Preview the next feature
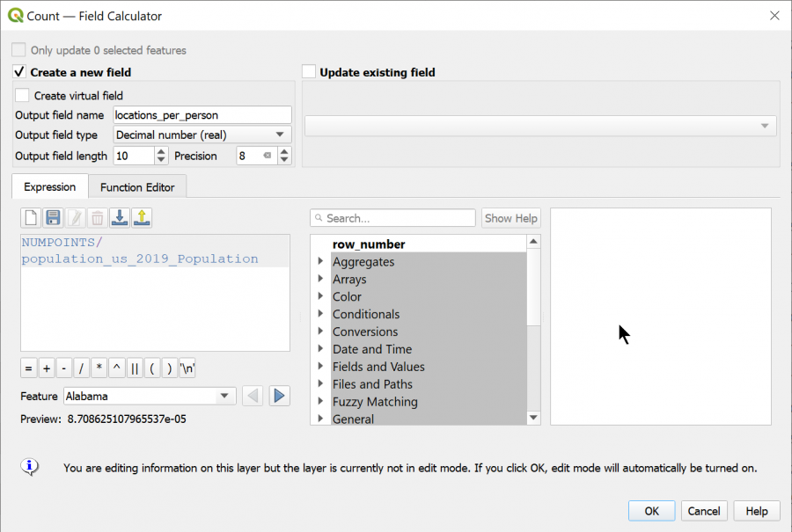The image size is (792, 532). tap(279, 396)
